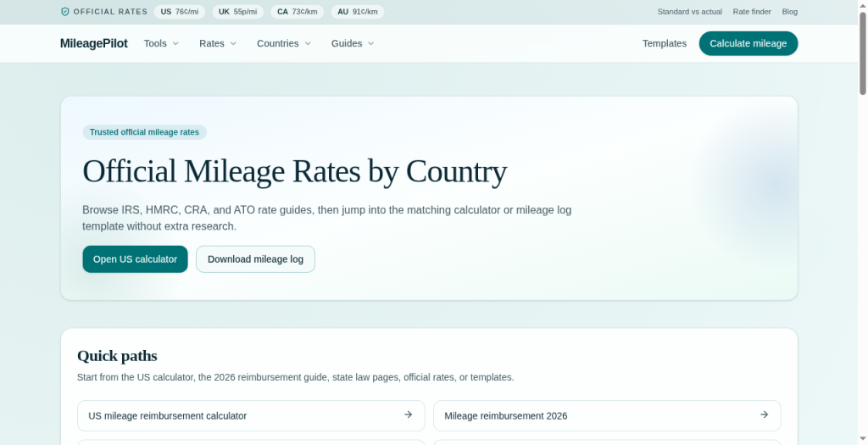Screen dimensions: 868x445
Task: Select the UK 55p/mi rate pill
Action: coord(237,12)
